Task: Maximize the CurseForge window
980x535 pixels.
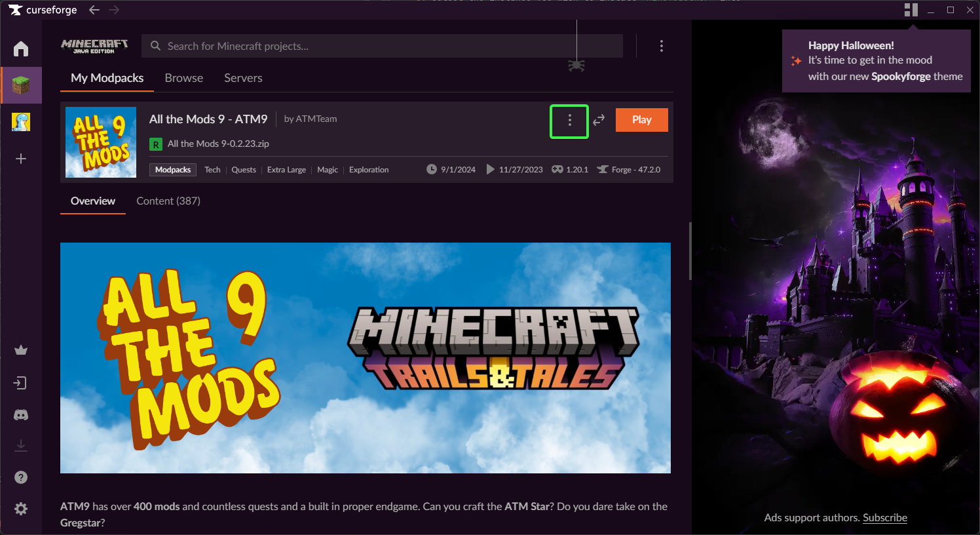Action: click(951, 10)
